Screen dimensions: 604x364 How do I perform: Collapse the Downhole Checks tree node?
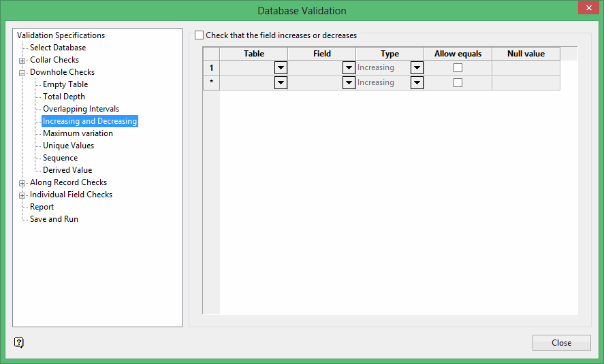tap(22, 73)
